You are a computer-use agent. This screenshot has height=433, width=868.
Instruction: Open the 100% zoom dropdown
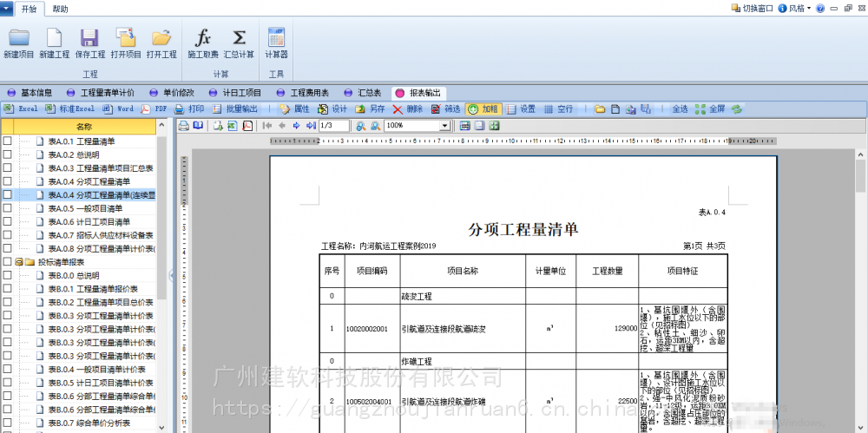click(x=444, y=126)
